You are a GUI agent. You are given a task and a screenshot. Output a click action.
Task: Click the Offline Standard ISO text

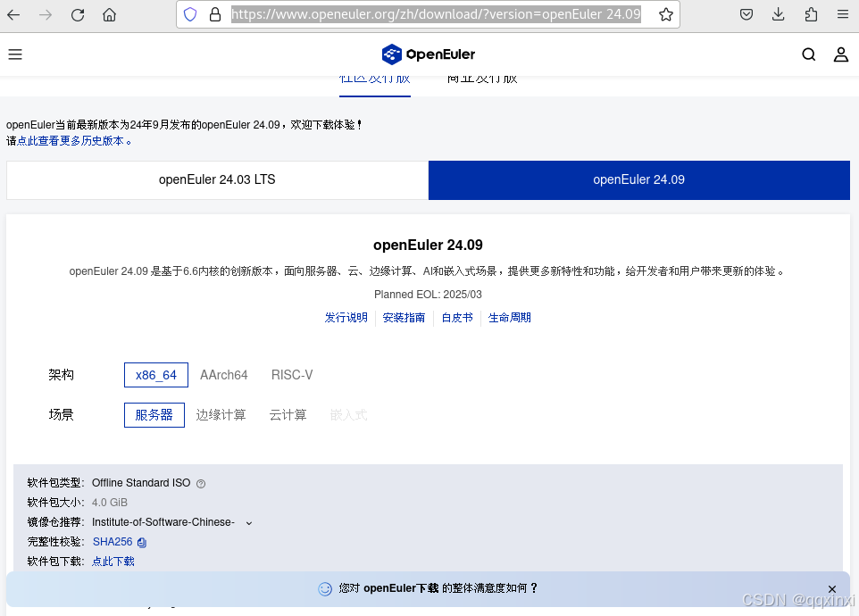click(x=141, y=483)
